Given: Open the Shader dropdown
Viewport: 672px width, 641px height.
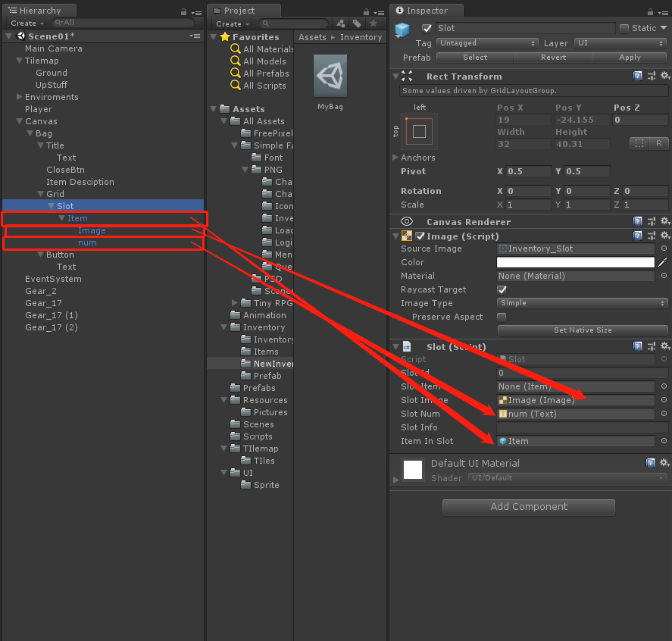Looking at the screenshot, I should [567, 478].
